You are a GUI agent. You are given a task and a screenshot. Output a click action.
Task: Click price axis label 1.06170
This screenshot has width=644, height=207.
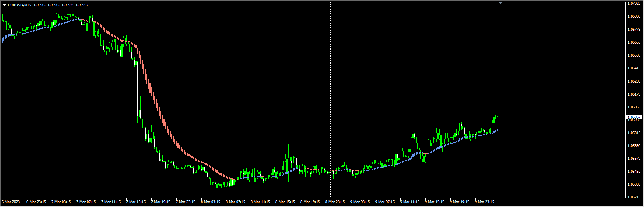point(634,94)
